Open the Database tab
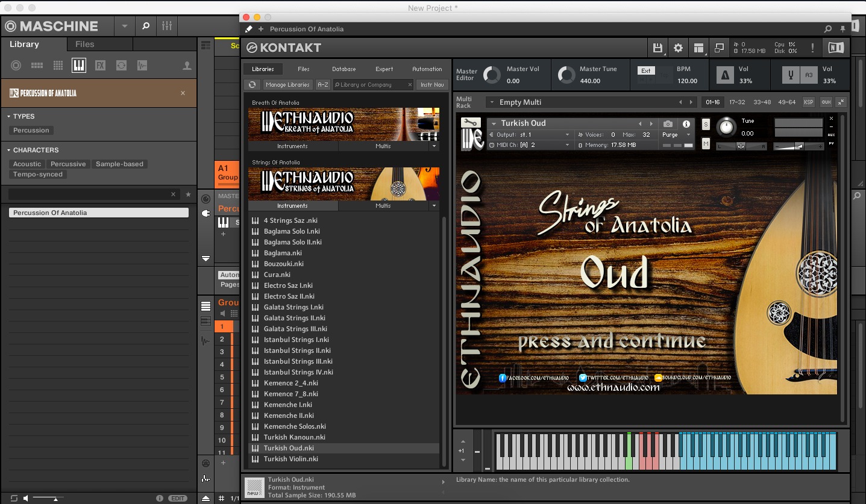The width and height of the screenshot is (866, 504). [x=344, y=69]
